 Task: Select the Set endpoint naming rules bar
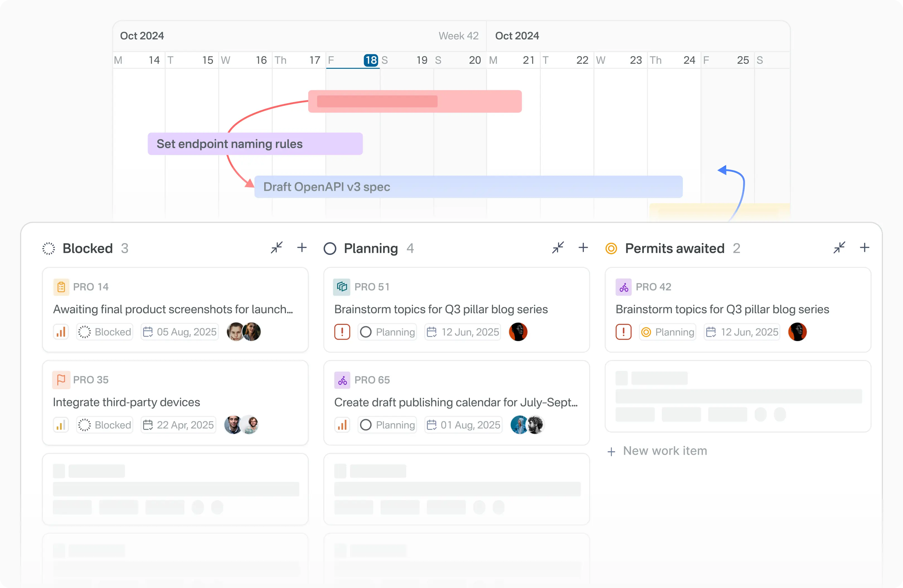click(x=255, y=144)
